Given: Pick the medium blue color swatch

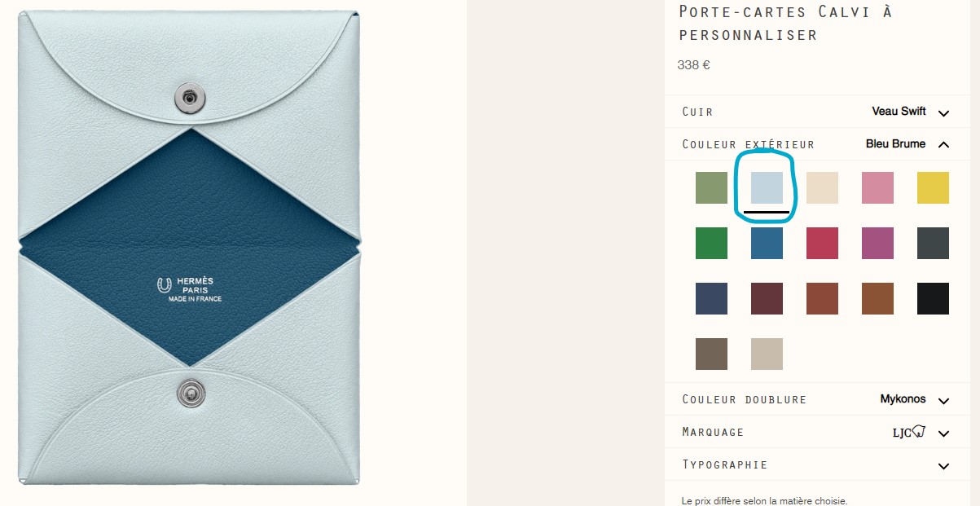Looking at the screenshot, I should pyautogui.click(x=767, y=243).
